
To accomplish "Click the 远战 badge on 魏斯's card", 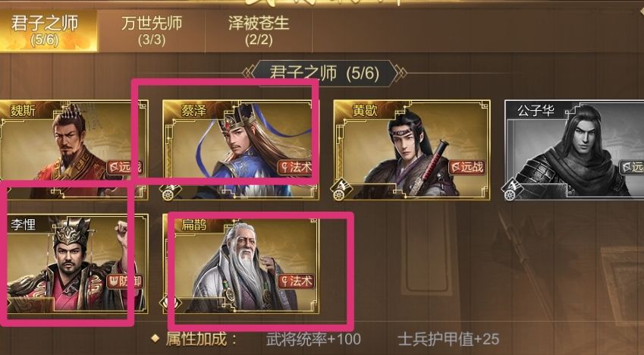I will (124, 167).
